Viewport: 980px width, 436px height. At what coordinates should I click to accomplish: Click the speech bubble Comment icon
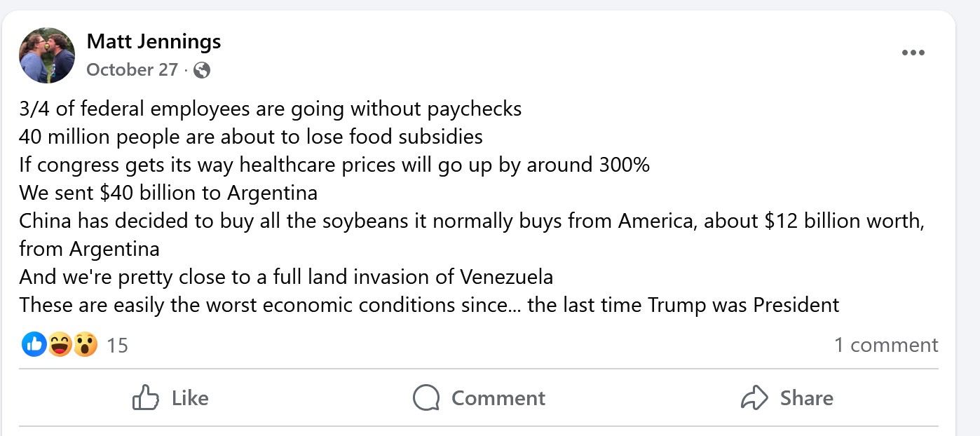[x=426, y=397]
